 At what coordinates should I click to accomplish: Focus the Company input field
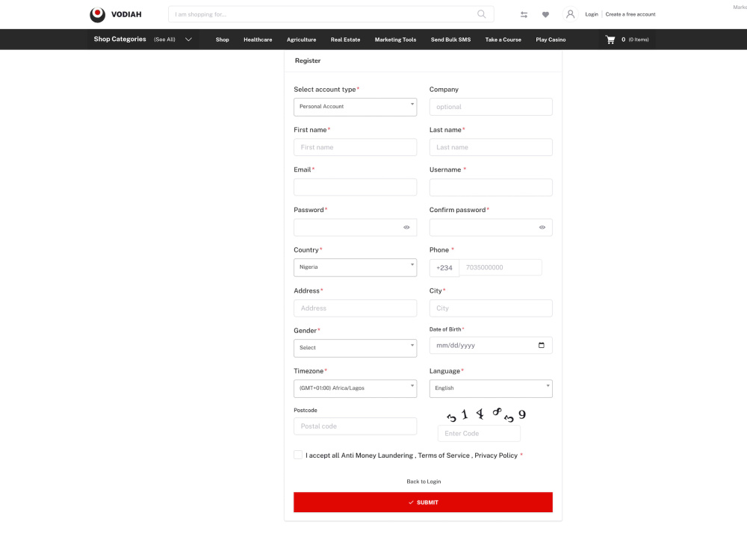point(491,107)
